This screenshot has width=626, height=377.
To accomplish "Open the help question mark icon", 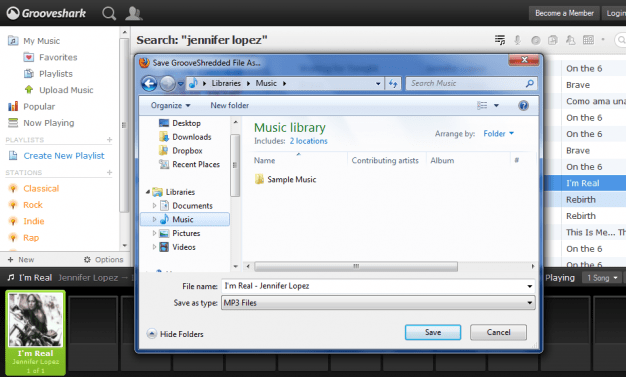I will [x=523, y=105].
